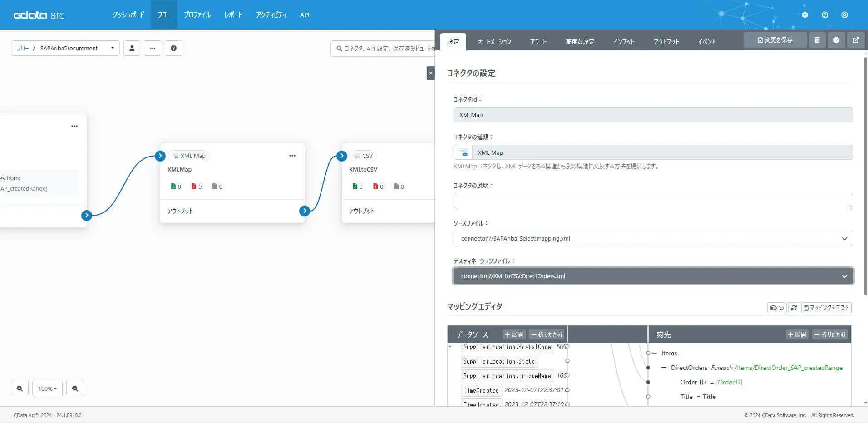Viewport: 868px width, 423px height.
Task: Click the マッピングをテスト button
Action: (826, 308)
